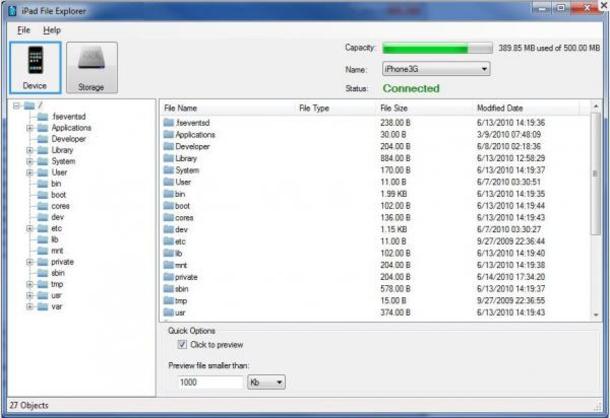The height and width of the screenshot is (418, 610).
Task: Click the file list scroll down arrow
Action: pos(596,315)
